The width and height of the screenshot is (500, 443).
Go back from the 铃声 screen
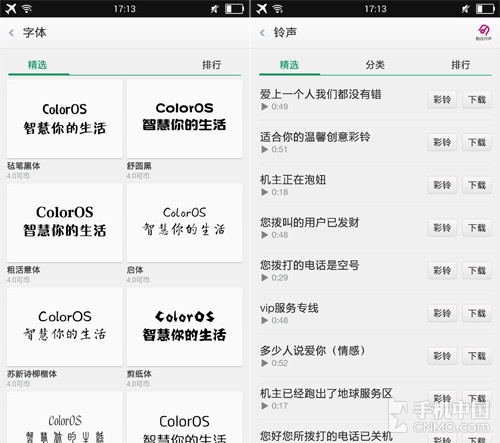tap(263, 33)
